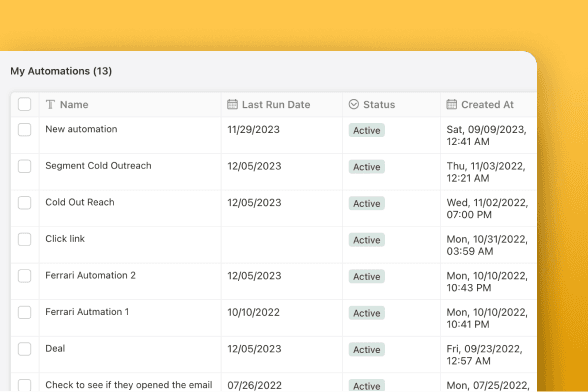Check the Ferrari Automation 2 checkbox
588x392 pixels.
coord(25,276)
